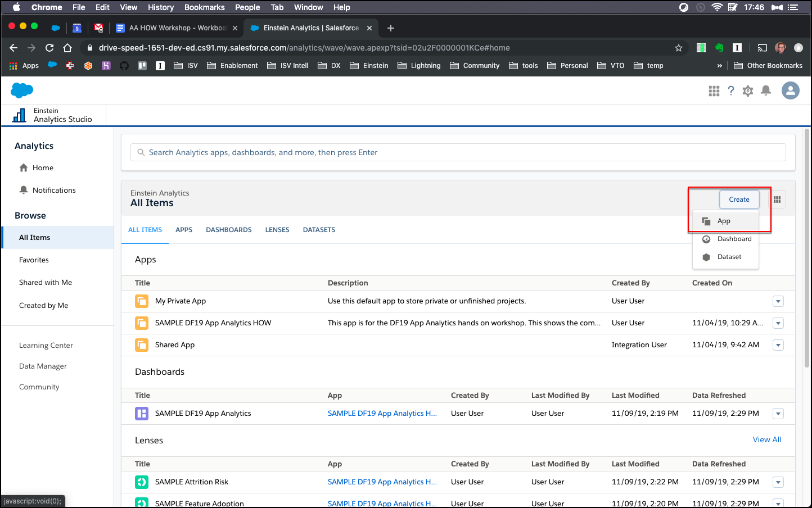The height and width of the screenshot is (508, 812).
Task: Open the Lightning bookmarks folder
Action: point(419,66)
